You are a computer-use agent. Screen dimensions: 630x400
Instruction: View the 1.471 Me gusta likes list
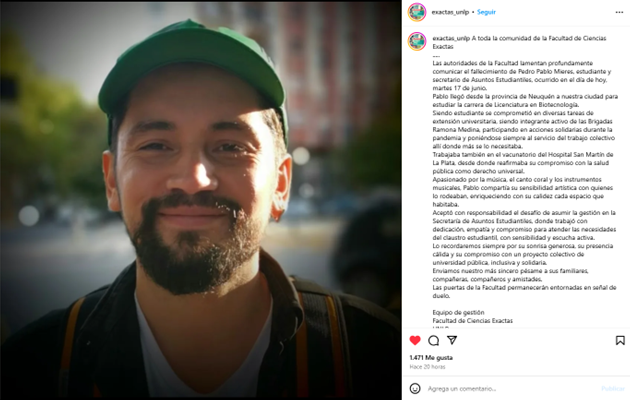coord(431,357)
